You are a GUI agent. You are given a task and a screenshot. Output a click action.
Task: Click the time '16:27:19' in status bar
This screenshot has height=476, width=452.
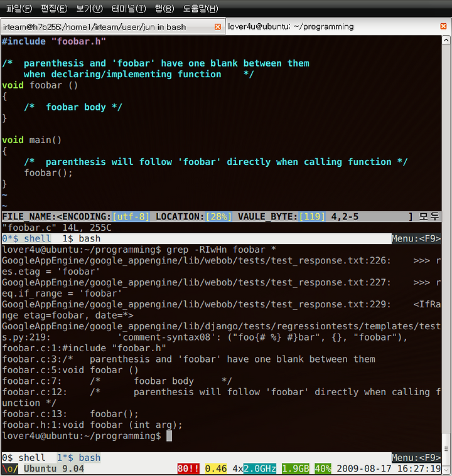pyautogui.click(x=419, y=468)
